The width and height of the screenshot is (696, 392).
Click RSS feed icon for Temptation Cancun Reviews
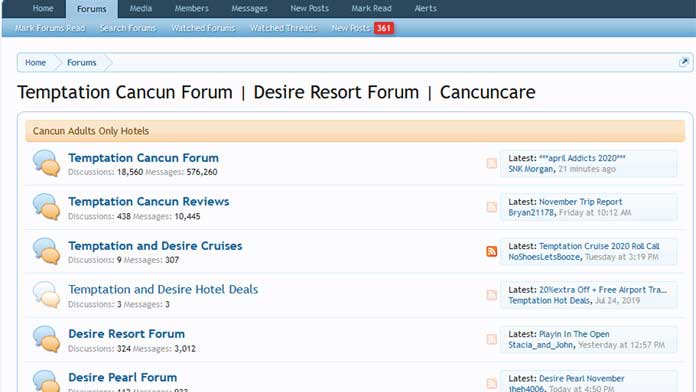[x=491, y=207]
